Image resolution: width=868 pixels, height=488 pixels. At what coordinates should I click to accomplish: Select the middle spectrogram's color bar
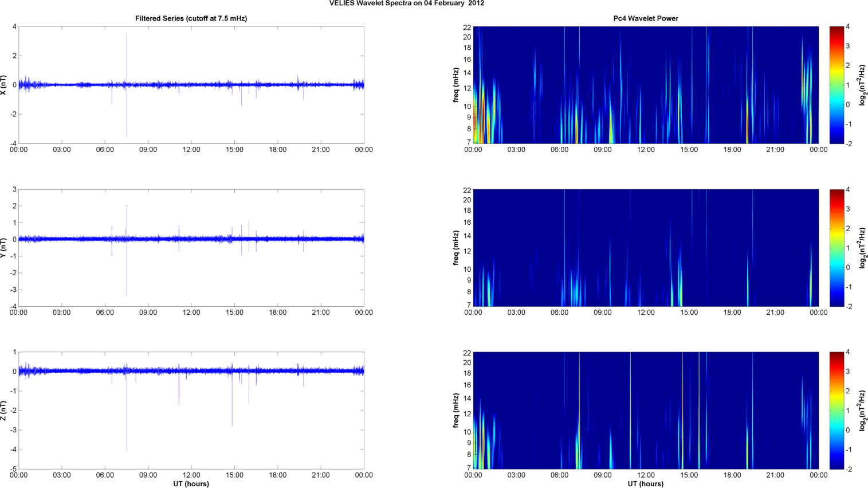(836, 248)
